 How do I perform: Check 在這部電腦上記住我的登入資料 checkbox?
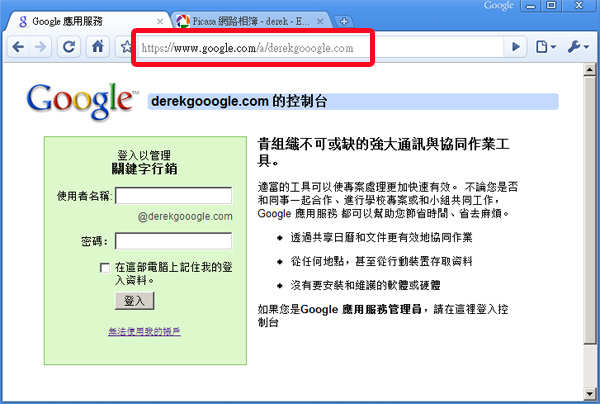(x=104, y=267)
